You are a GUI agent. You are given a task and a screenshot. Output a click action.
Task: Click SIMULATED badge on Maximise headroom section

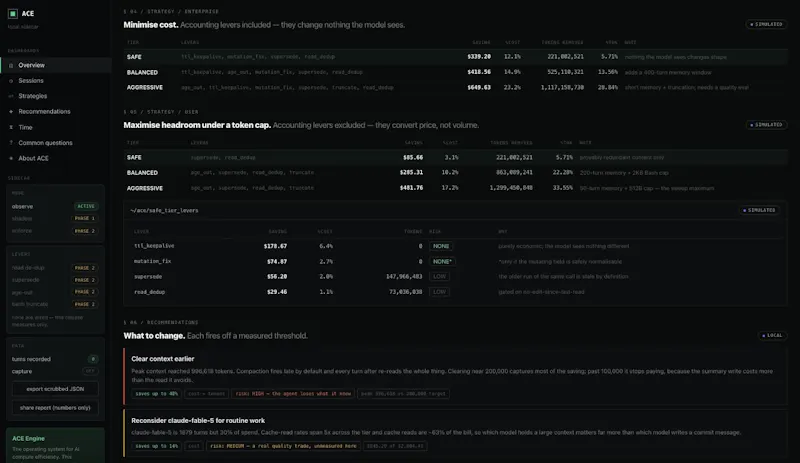click(766, 125)
